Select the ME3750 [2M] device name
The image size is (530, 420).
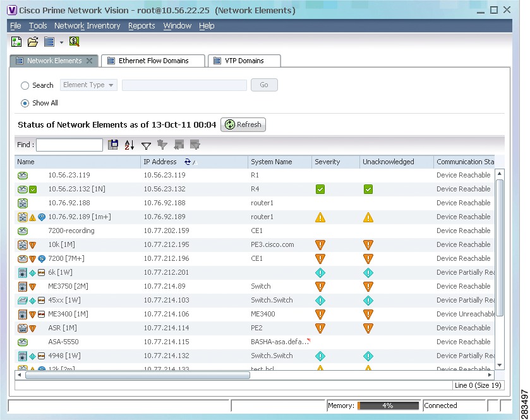68,286
